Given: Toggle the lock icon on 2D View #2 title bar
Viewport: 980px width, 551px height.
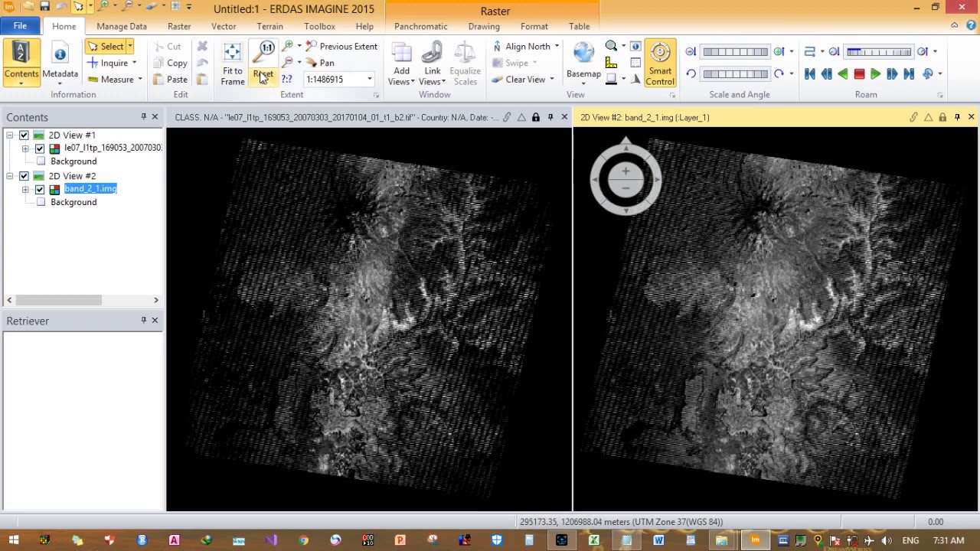Looking at the screenshot, I should pos(942,118).
